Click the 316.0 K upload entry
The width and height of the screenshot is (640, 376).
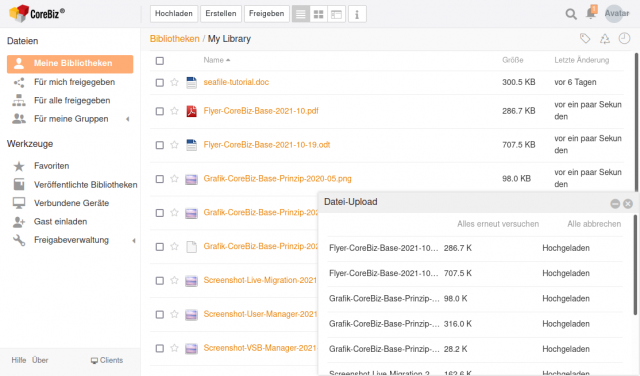(x=475, y=324)
